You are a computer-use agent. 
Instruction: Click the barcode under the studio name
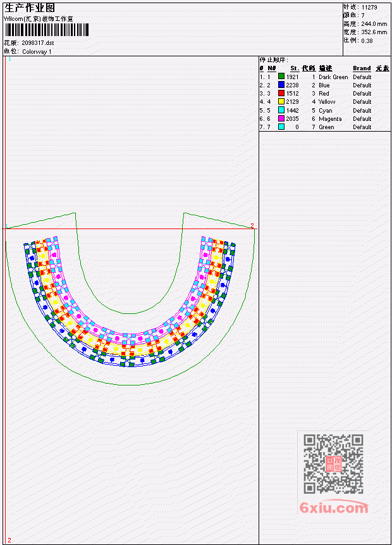(47, 30)
